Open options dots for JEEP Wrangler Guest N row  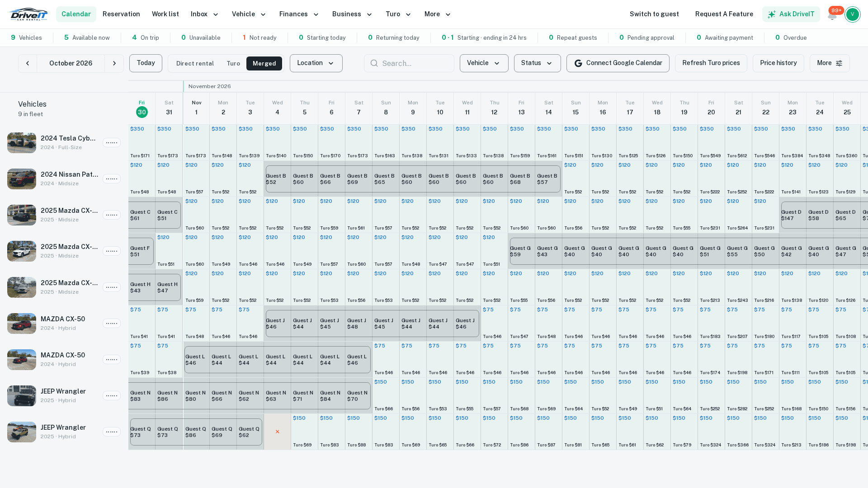112,396
